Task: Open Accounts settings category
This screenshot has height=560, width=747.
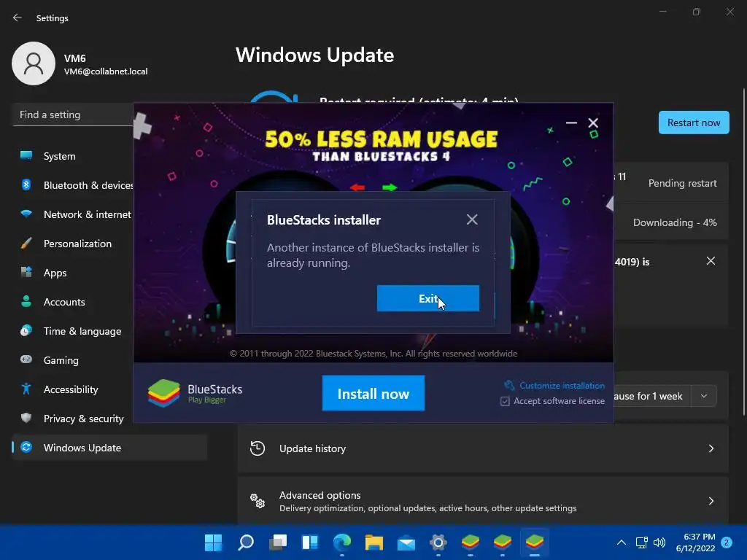Action: 72,302
